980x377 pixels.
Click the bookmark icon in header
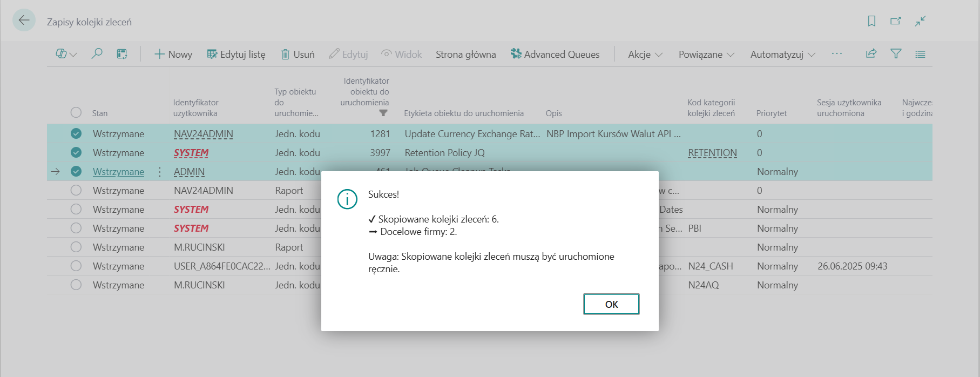[x=871, y=21]
